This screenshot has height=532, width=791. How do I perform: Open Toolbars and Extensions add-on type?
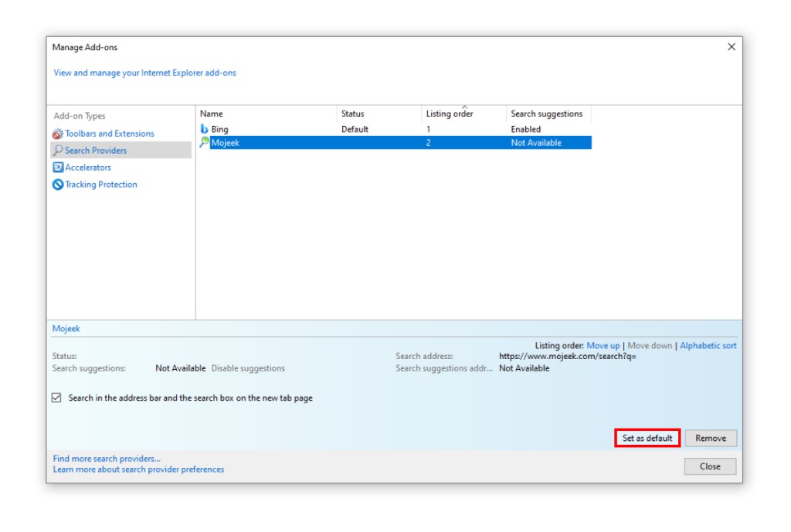point(110,134)
